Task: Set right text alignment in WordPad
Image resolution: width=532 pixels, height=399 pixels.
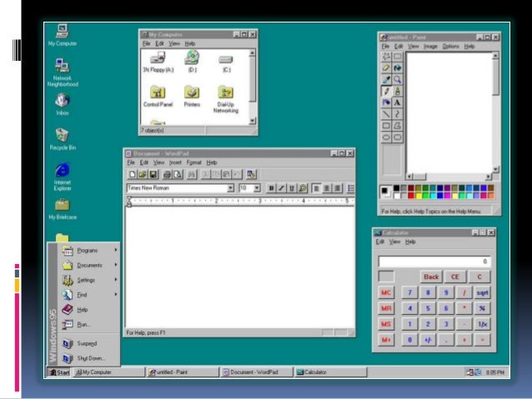Action: point(337,188)
